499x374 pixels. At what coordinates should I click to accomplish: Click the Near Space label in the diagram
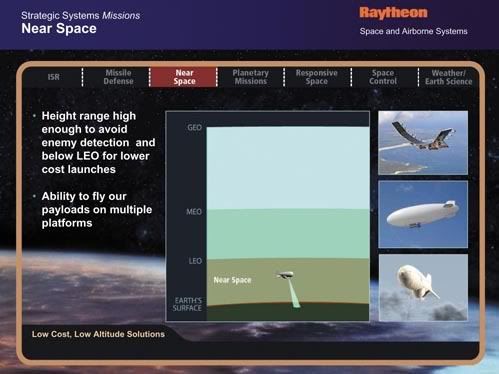click(x=232, y=280)
